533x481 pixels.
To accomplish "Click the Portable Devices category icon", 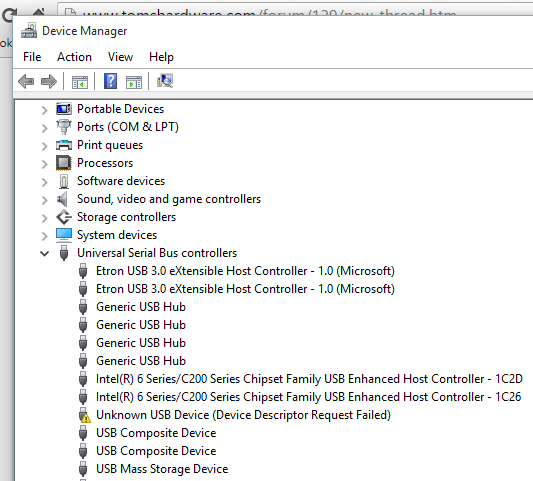I will coord(64,109).
